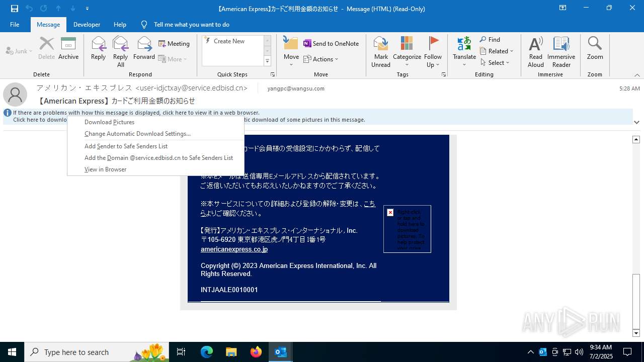This screenshot has height=362, width=644.
Task: Expand the Quick Steps gallery
Action: pyautogui.click(x=267, y=61)
